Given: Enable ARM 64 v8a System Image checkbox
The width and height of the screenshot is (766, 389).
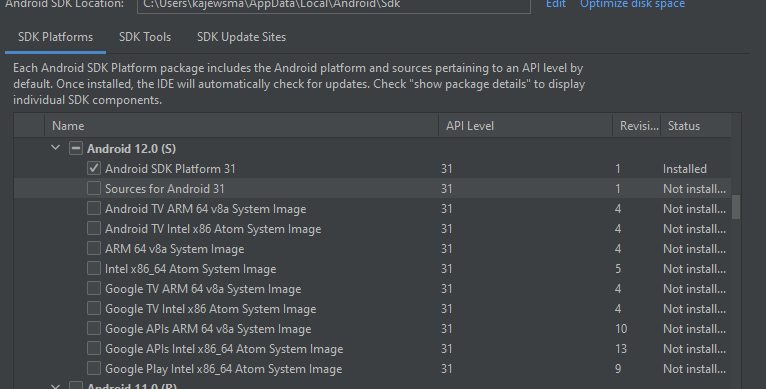Looking at the screenshot, I should click(94, 248).
